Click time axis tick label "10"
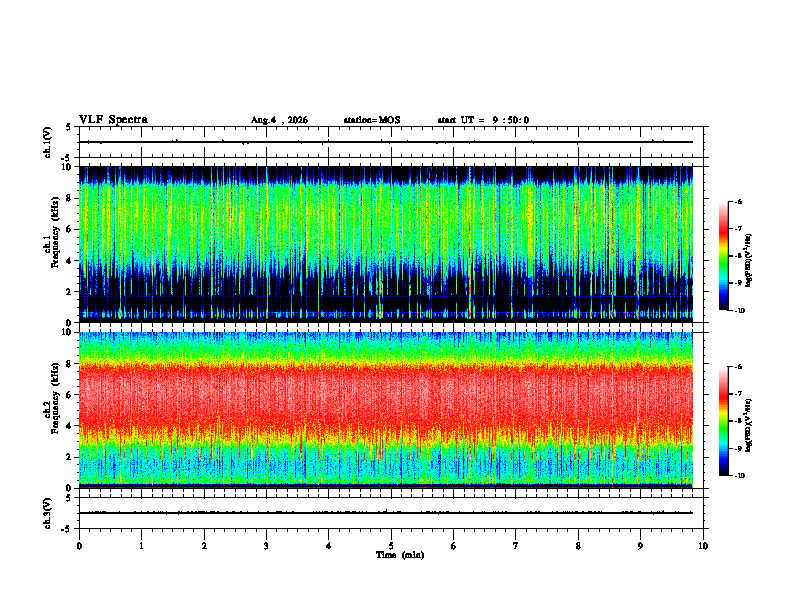Image resolution: width=792 pixels, height=612 pixels. click(x=703, y=546)
